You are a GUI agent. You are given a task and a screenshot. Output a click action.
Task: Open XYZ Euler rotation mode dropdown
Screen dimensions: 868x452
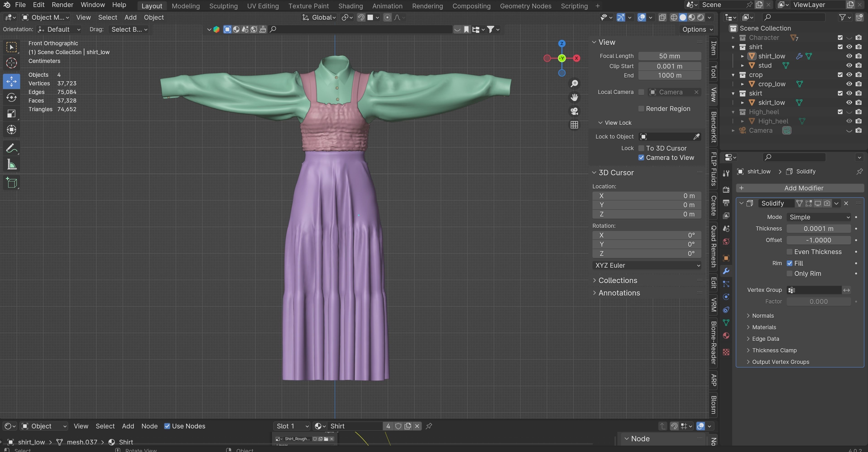tap(647, 265)
